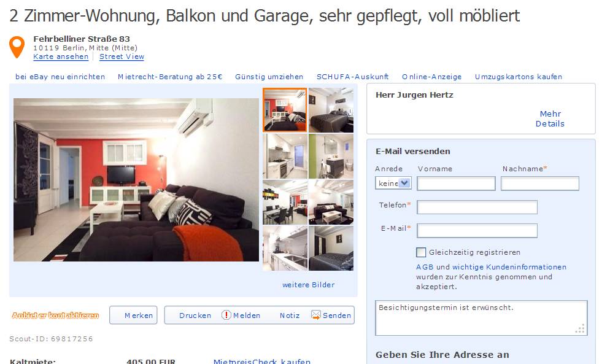Select the white kitchen thumbnail
The image size is (602, 364).
click(x=285, y=157)
